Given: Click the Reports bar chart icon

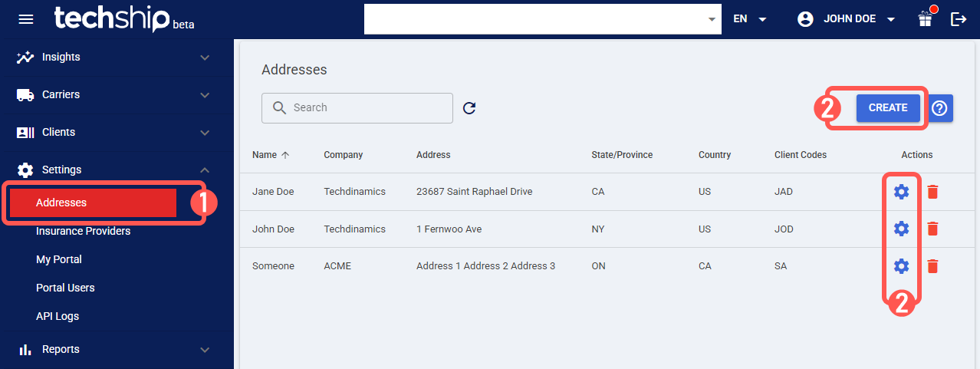Looking at the screenshot, I should 25,349.
